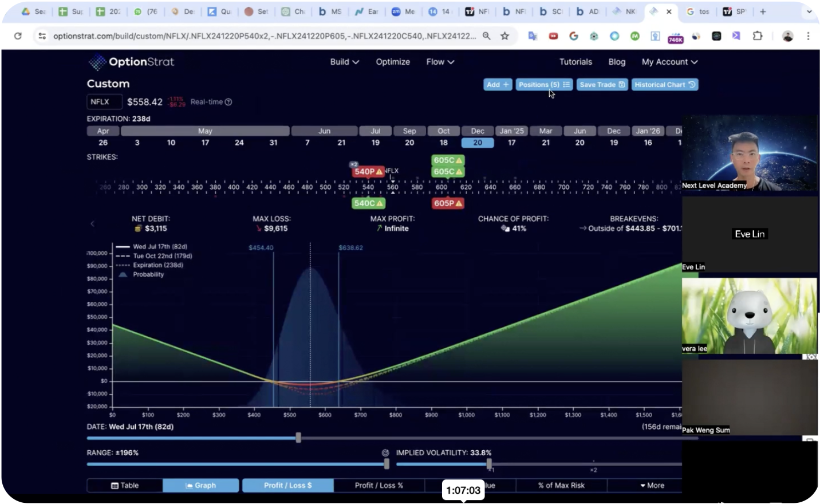The height and width of the screenshot is (504, 820).
Task: Click the Max Profit up-arrow icon
Action: point(379,229)
